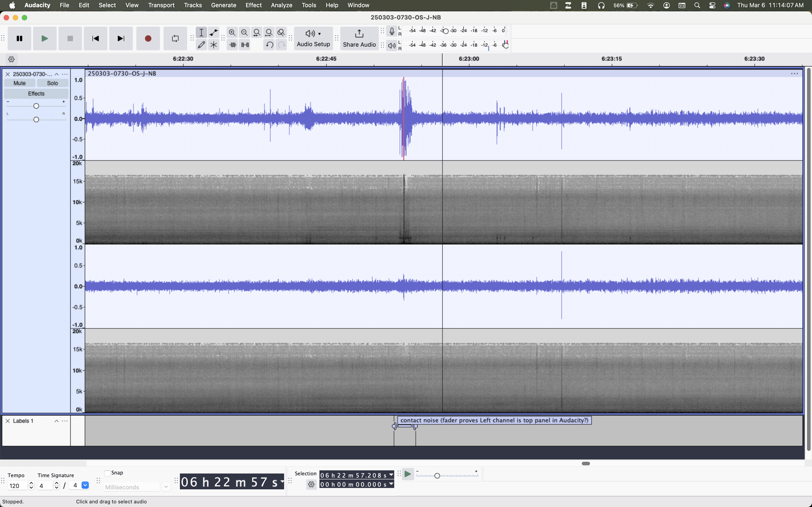Click the track Effects button
This screenshot has height=507, width=812.
[x=36, y=93]
